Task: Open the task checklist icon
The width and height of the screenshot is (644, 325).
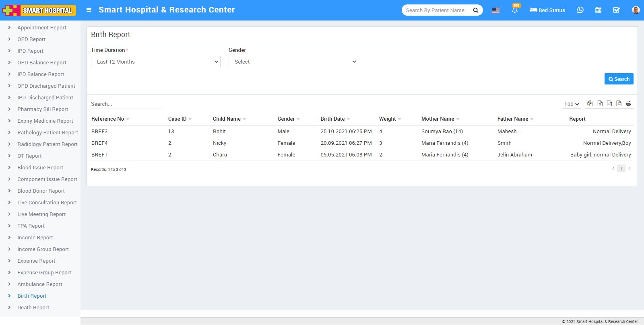Action: coord(616,10)
